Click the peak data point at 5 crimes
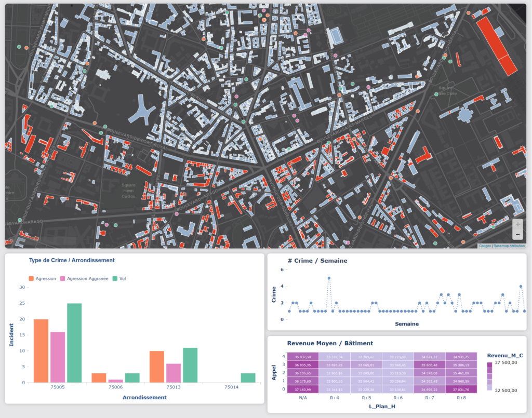 (x=329, y=278)
